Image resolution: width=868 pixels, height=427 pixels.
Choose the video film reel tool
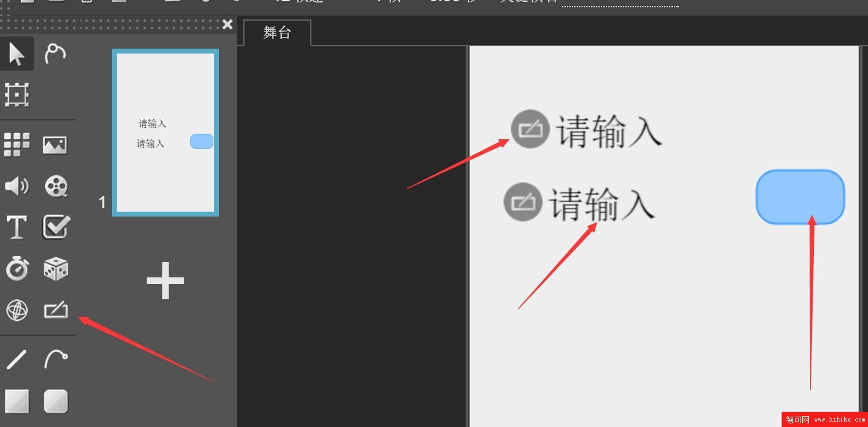tap(55, 186)
